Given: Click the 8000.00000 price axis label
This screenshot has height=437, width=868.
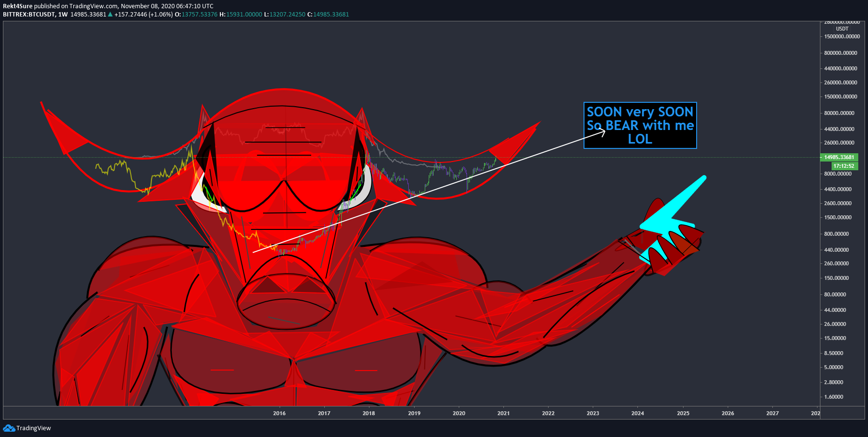Looking at the screenshot, I should pyautogui.click(x=838, y=174).
